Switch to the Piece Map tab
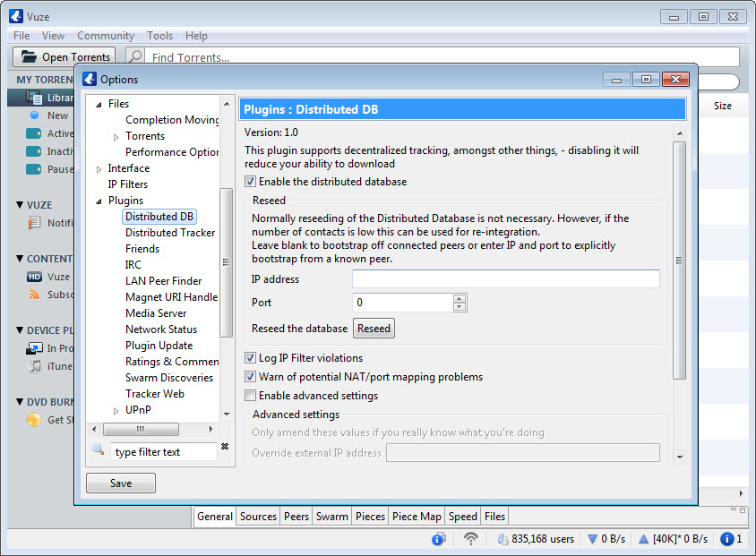Viewport: 756px width, 556px height. point(417,517)
